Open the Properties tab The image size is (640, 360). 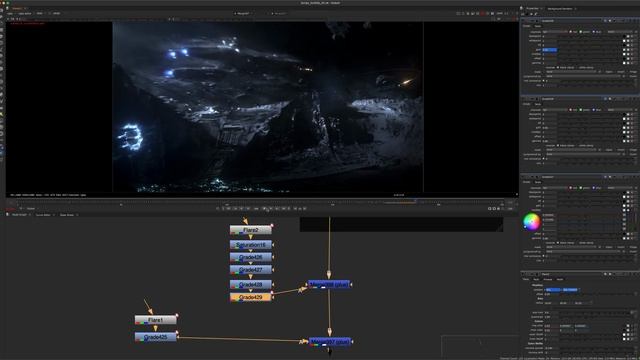[532, 9]
